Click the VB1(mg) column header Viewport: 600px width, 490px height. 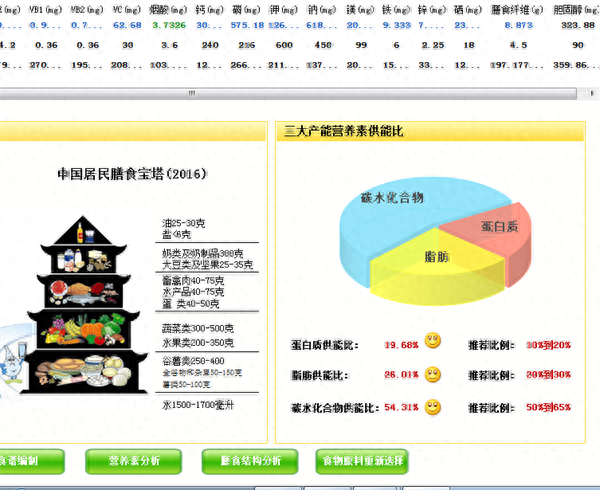pyautogui.click(x=46, y=10)
